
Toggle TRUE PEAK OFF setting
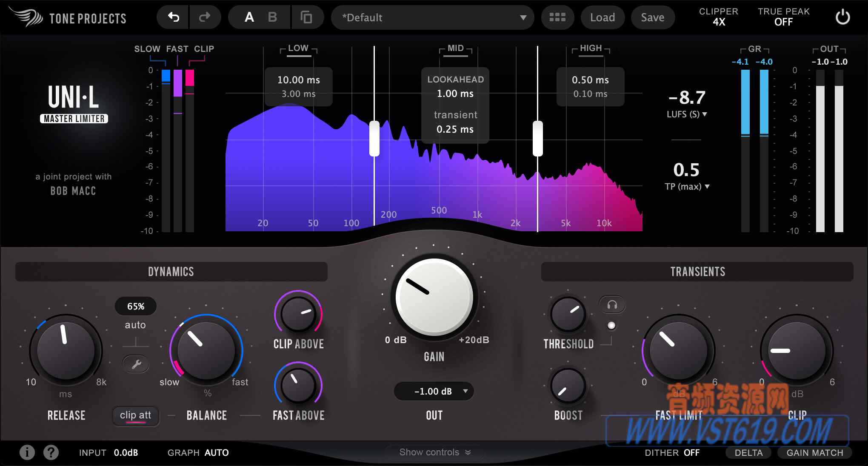[x=783, y=17]
